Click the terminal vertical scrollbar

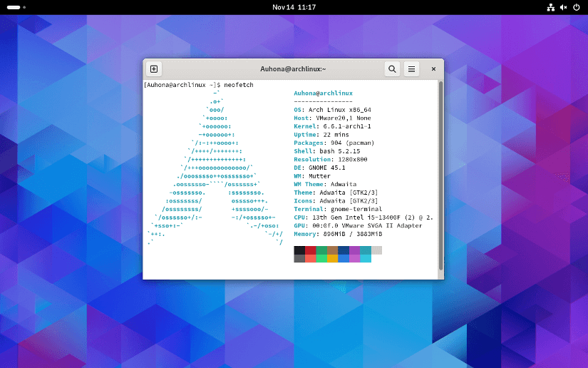[440, 175]
